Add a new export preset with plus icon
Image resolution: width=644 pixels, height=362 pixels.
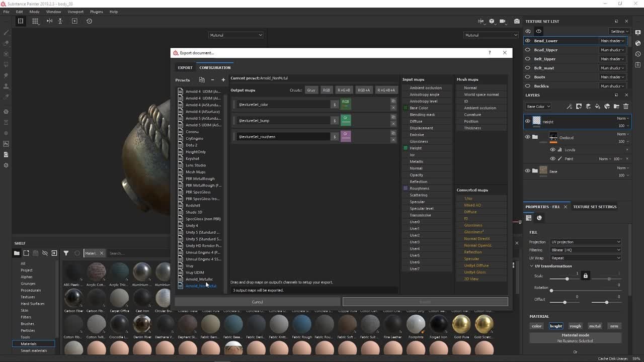coord(223,79)
